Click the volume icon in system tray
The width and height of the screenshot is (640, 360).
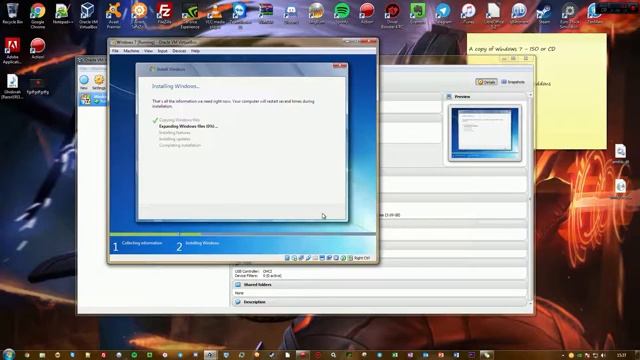point(603,356)
